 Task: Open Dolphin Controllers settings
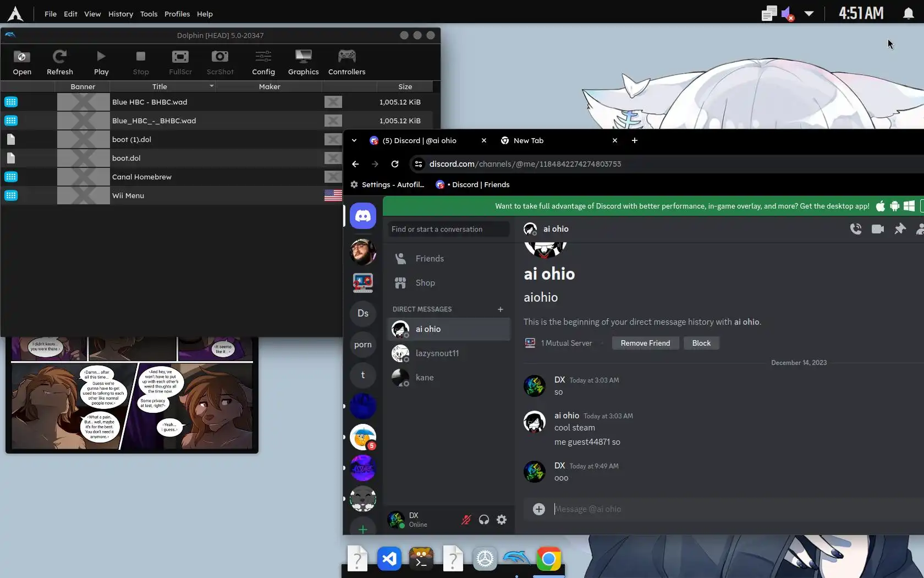click(346, 62)
